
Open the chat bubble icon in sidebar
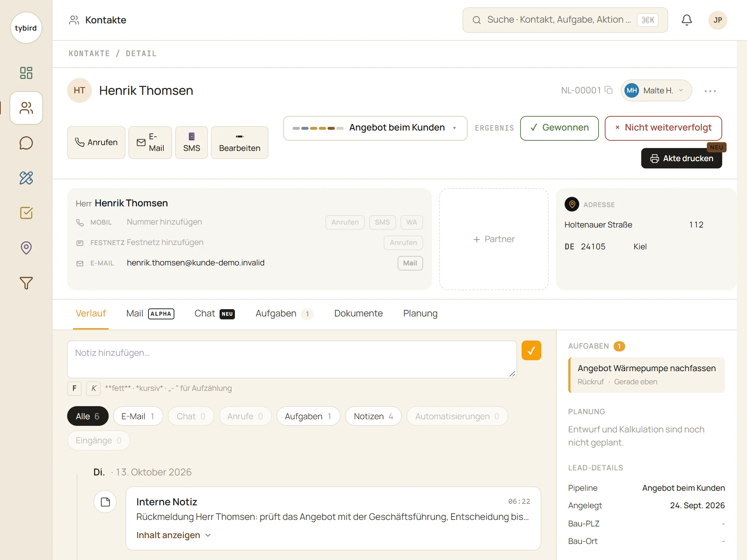point(26,143)
